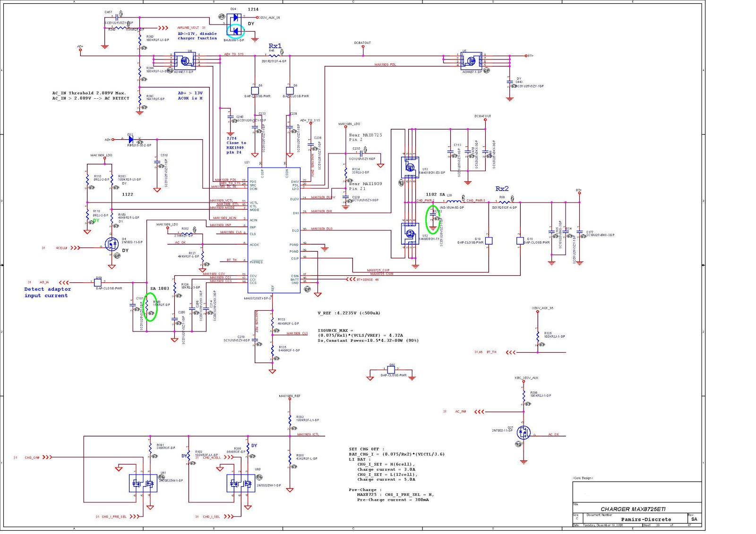This screenshot has height=534, width=756.
Task: Select the 'BAT_CHG_I = (0.075/Rx2)*(VICTL/3.6)' formula
Action: pos(397,454)
